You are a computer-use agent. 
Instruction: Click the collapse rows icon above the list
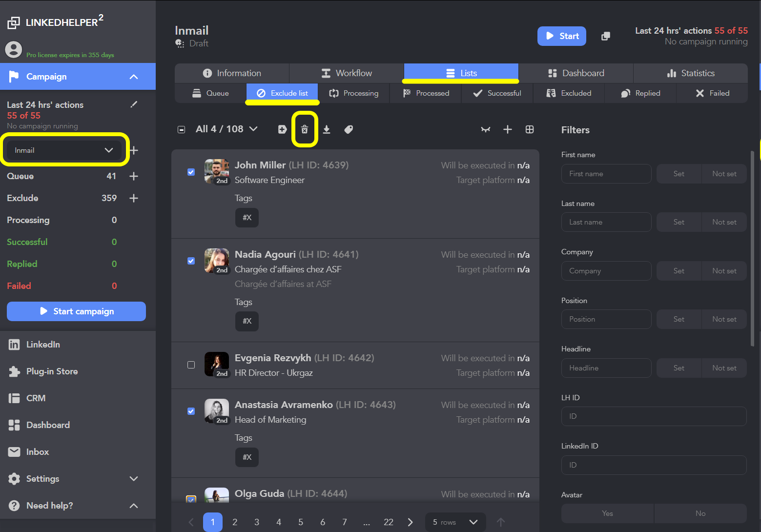[486, 129]
